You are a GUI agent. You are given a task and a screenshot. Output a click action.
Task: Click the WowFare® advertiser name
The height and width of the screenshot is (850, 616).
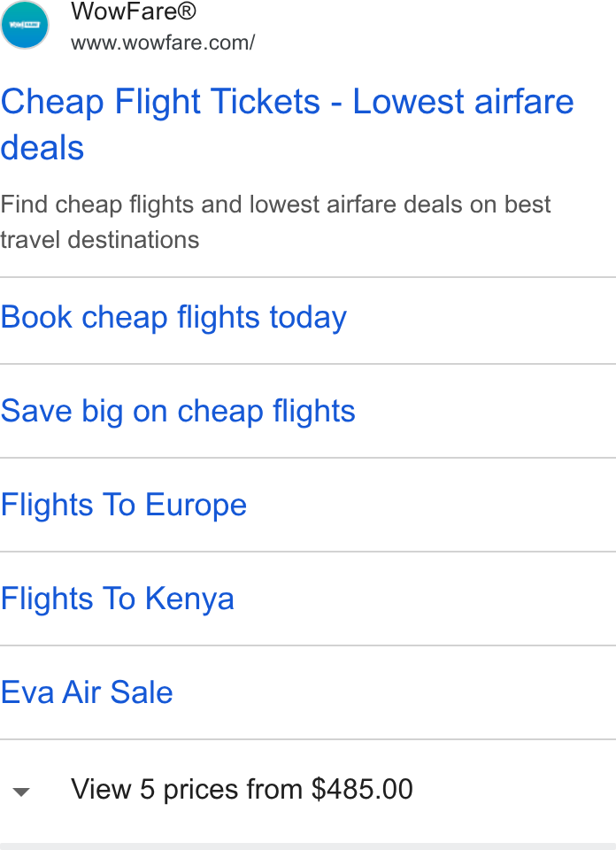coord(134,12)
